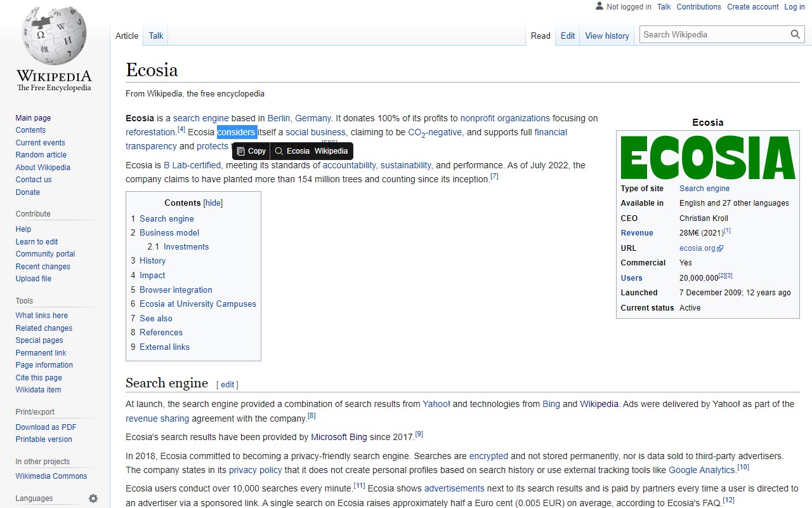Open the Microsoft Bing link
Viewport: 812px width, 508px height.
click(x=339, y=437)
